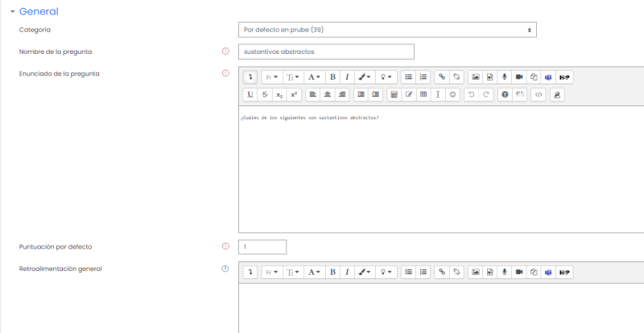Click the insert link button in Enunciado toolbar
Viewport: 644px width, 333px height.
(x=441, y=77)
